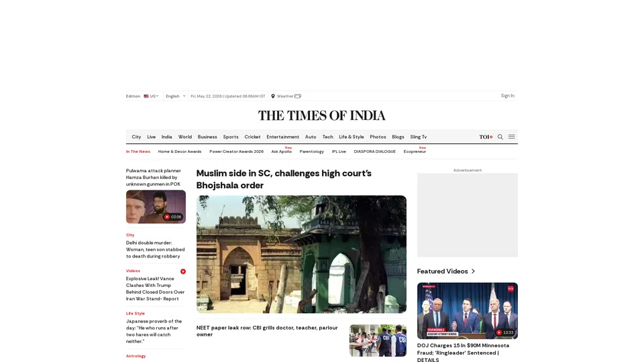Open the Auto menu
The width and height of the screenshot is (644, 362).
(x=311, y=137)
